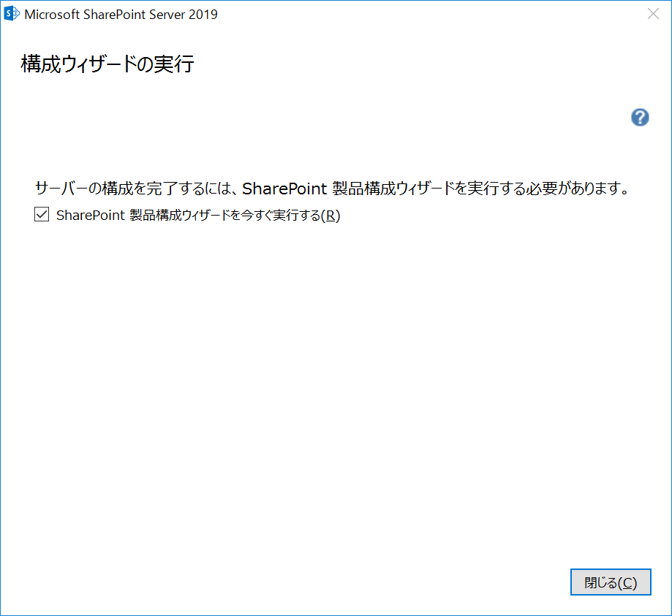Click the SharePoint logo in the title bar
This screenshot has height=616, width=672.
pos(11,14)
